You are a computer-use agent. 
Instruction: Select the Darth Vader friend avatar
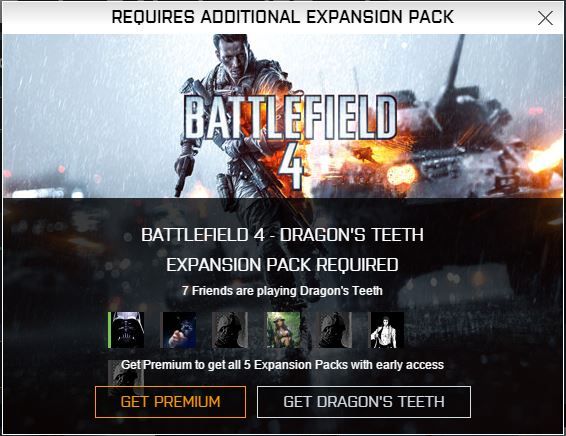point(127,330)
